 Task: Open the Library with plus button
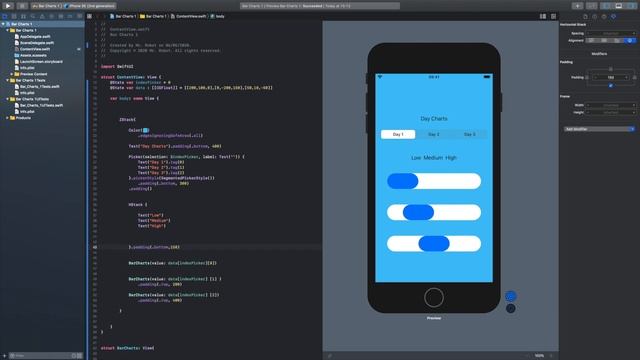pyautogui.click(x=577, y=6)
